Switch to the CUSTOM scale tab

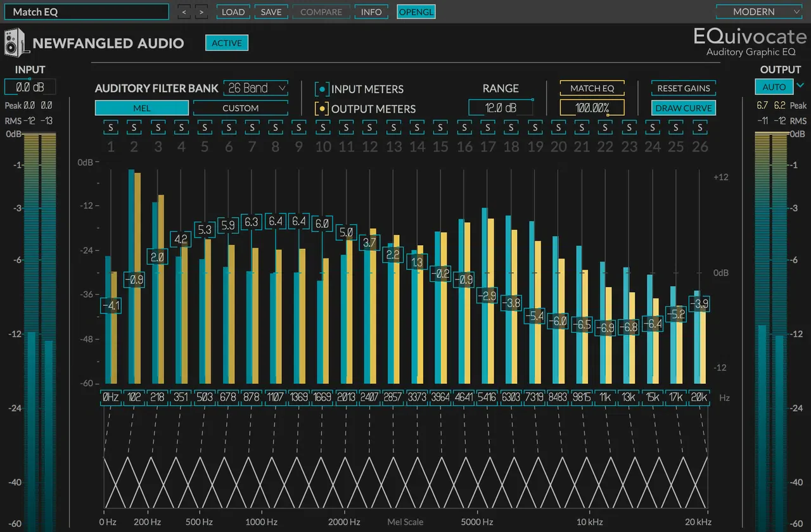click(240, 108)
